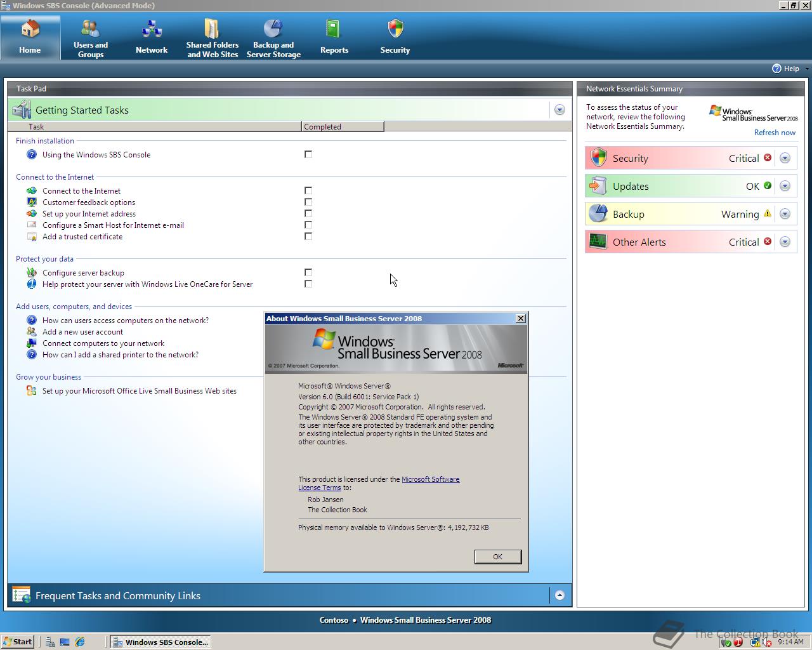
Task: Open How can I add a shared printer
Action: point(121,355)
